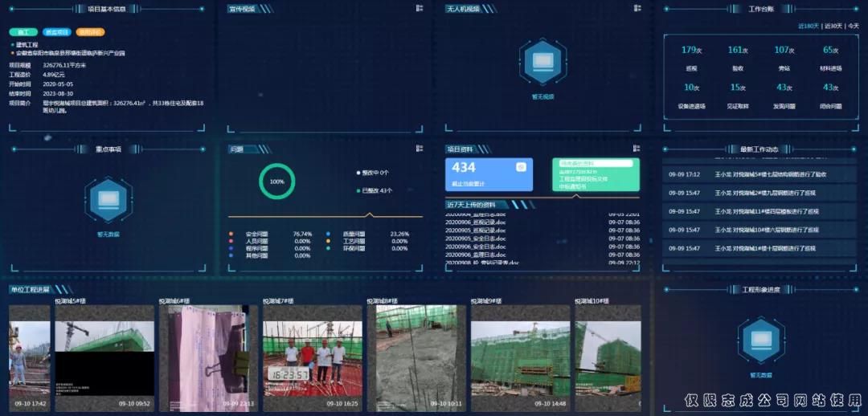
Task: Click the 项目资料 panel list icon
Action: coord(637,149)
